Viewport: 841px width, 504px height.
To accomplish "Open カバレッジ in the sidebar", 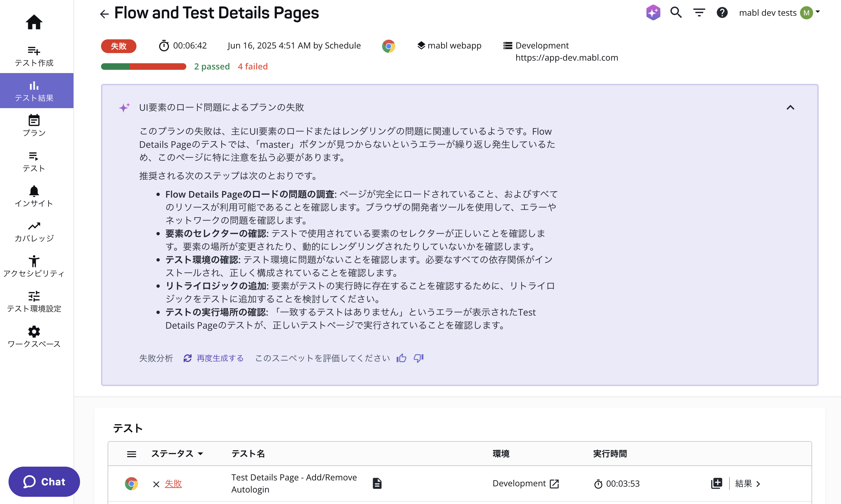I will 34,232.
